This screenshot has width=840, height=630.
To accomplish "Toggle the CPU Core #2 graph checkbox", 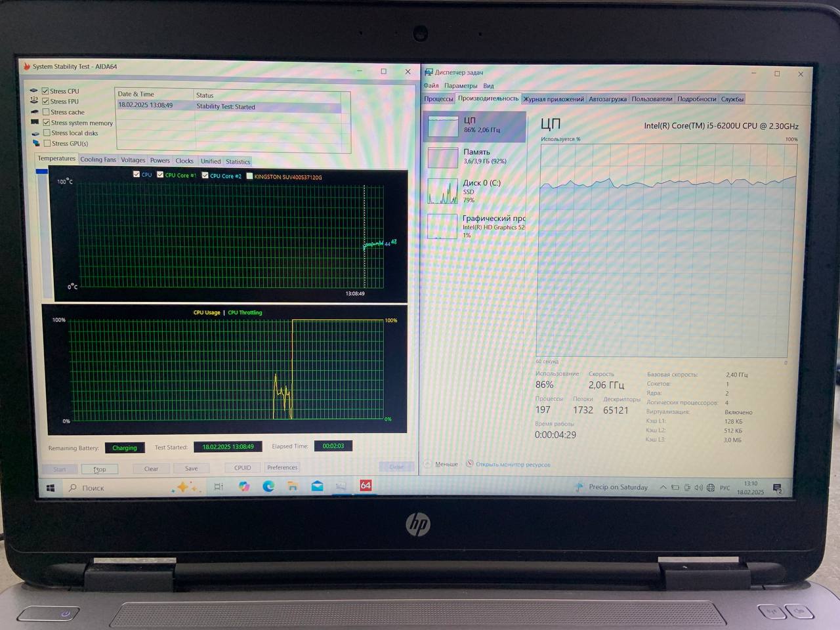I will (205, 175).
